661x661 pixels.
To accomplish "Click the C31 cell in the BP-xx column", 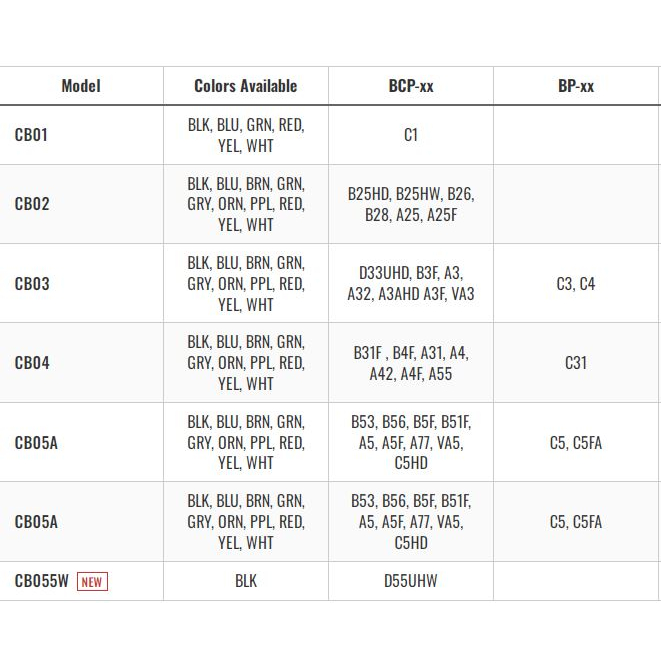I will [576, 363].
